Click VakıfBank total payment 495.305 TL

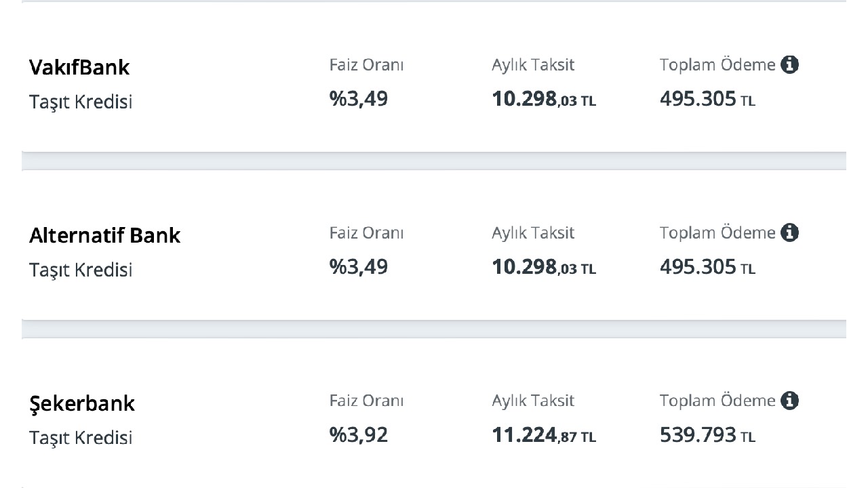tap(707, 100)
